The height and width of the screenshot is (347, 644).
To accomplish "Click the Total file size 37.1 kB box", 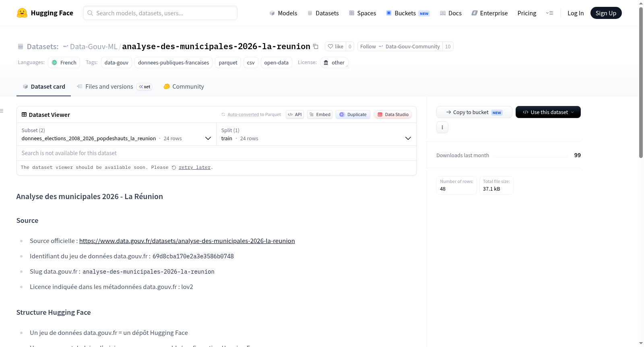I will pyautogui.click(x=496, y=185).
